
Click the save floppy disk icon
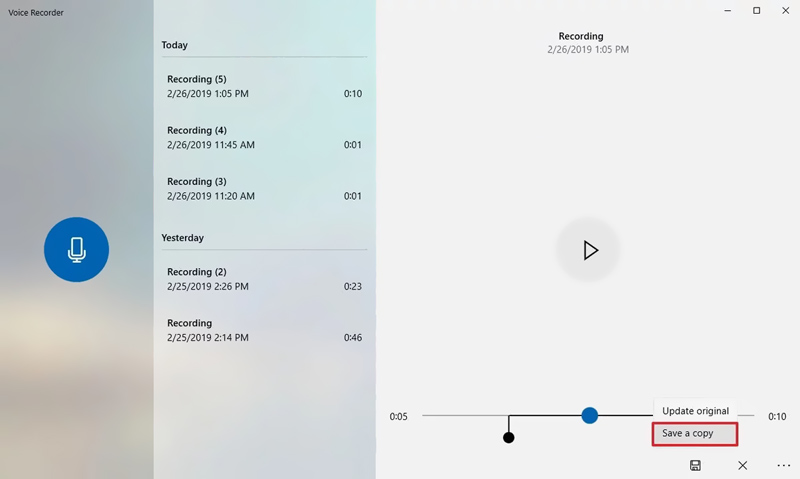coord(695,466)
